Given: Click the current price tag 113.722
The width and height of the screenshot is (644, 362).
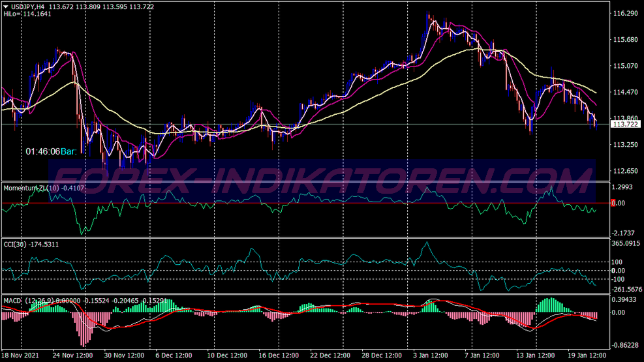Looking at the screenshot, I should click(625, 125).
